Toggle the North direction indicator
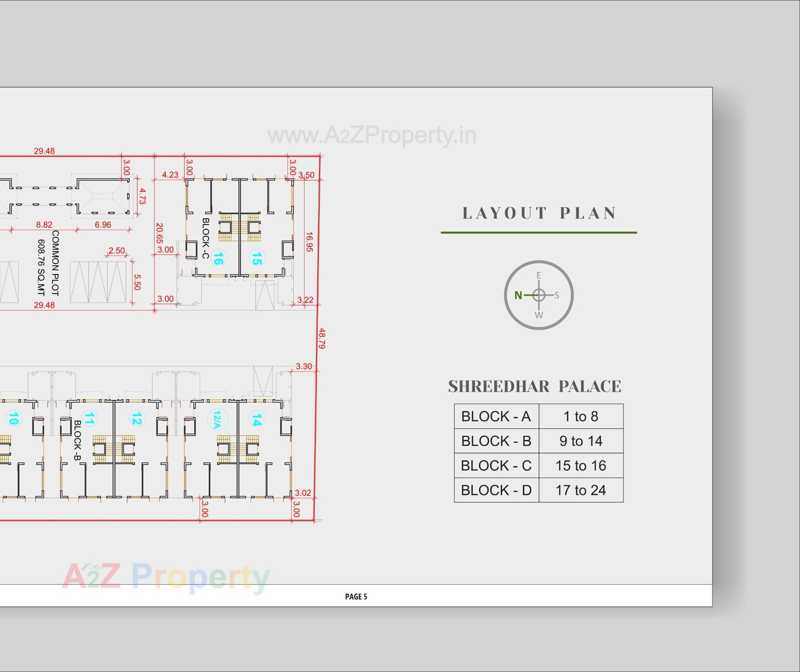Image resolution: width=800 pixels, height=672 pixels. tap(517, 295)
